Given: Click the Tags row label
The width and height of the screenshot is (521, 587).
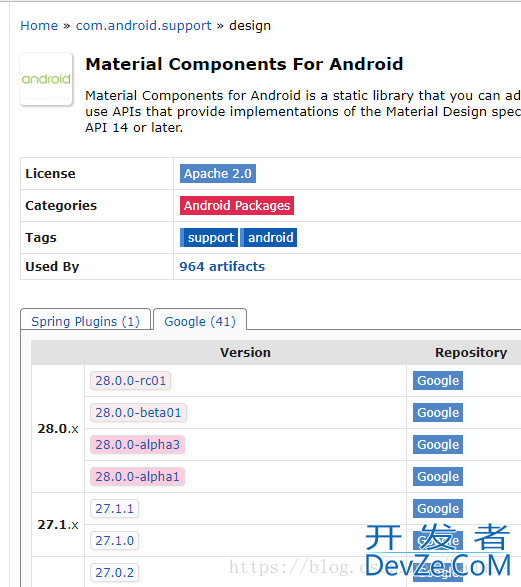Looking at the screenshot, I should [x=41, y=238].
